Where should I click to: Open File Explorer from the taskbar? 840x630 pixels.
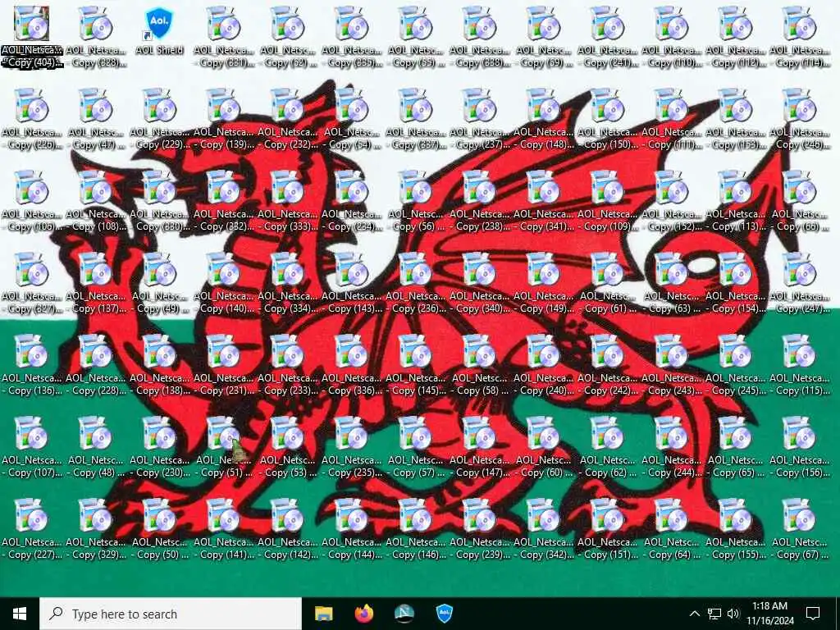point(323,614)
